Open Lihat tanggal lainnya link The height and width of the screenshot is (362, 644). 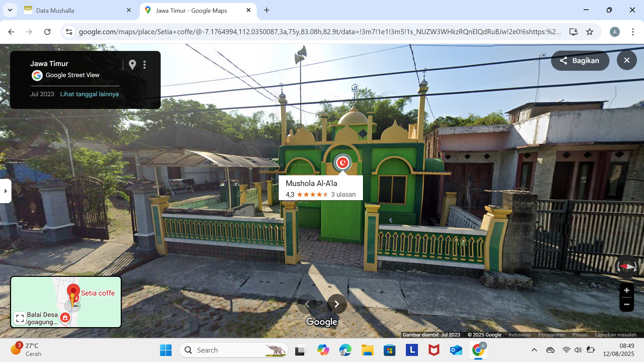pyautogui.click(x=89, y=94)
